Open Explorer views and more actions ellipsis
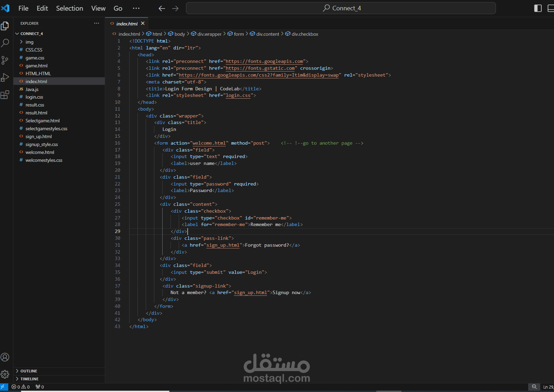554x392 pixels. coord(97,23)
